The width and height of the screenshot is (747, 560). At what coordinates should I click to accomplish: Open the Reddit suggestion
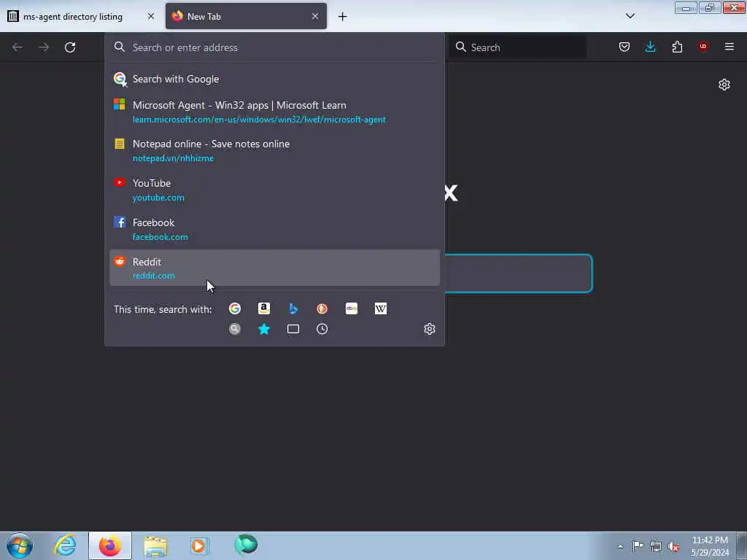click(274, 268)
